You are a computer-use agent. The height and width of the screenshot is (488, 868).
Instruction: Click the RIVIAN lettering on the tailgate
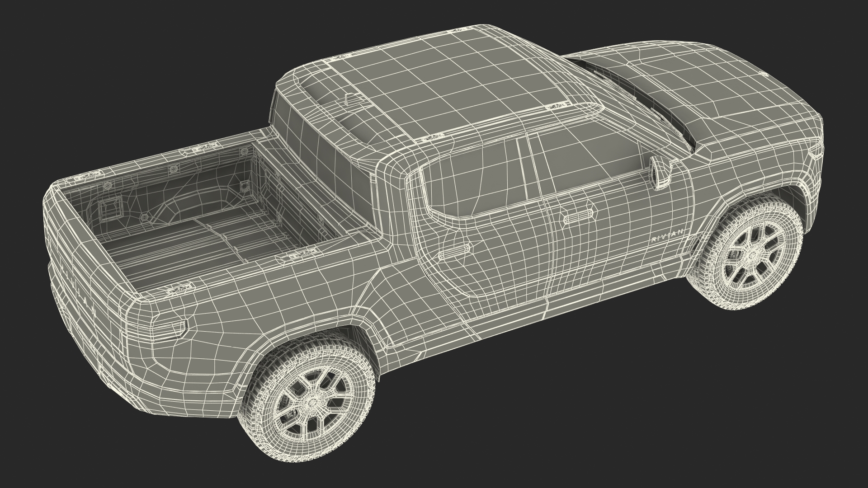(80, 291)
